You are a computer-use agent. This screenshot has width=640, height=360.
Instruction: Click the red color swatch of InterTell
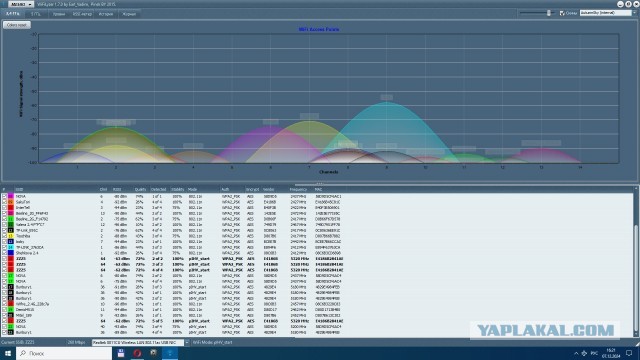[11, 208]
